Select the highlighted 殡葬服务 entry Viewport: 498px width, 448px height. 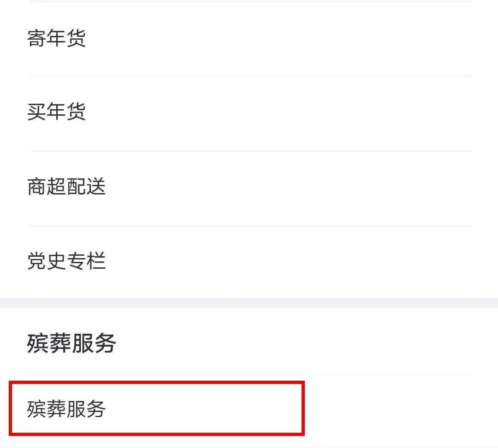[x=66, y=409]
